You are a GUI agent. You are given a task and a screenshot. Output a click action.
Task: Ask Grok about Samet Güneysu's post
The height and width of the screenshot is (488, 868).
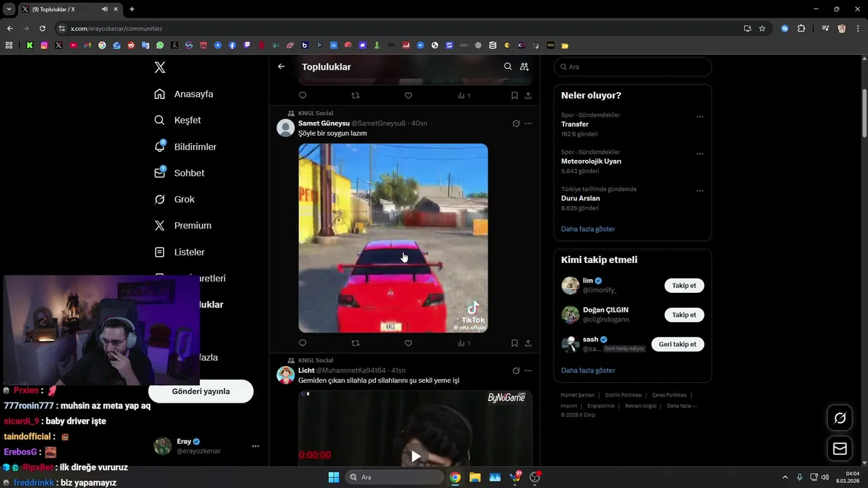[x=516, y=123]
